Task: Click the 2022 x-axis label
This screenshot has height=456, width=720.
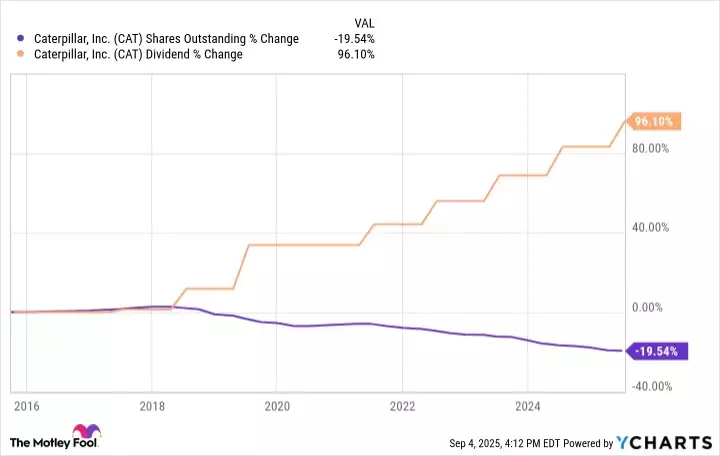Action: point(401,407)
